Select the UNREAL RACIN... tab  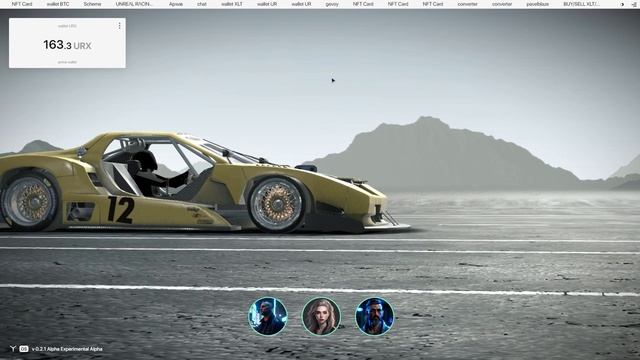pyautogui.click(x=134, y=4)
